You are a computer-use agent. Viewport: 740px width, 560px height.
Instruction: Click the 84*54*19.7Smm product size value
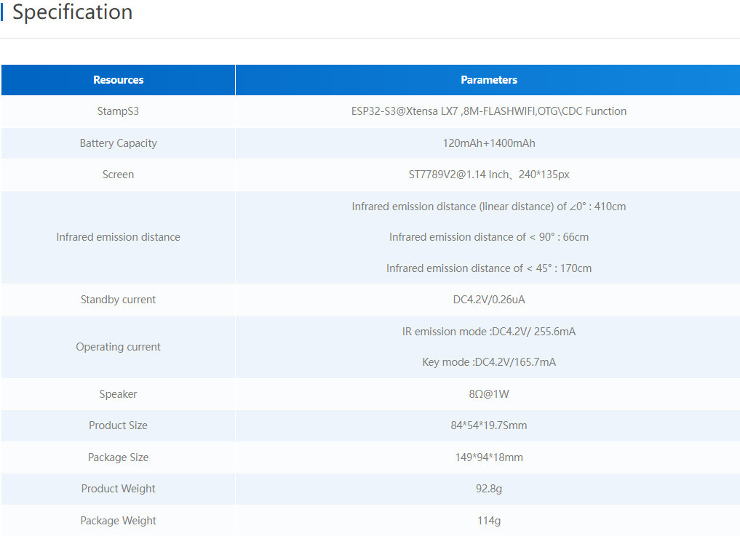(488, 425)
